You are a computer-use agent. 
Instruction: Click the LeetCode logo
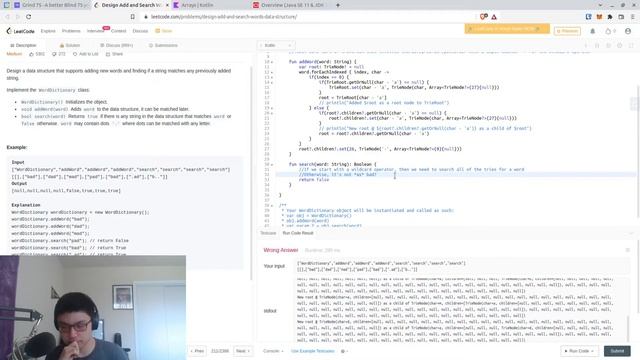(x=20, y=31)
